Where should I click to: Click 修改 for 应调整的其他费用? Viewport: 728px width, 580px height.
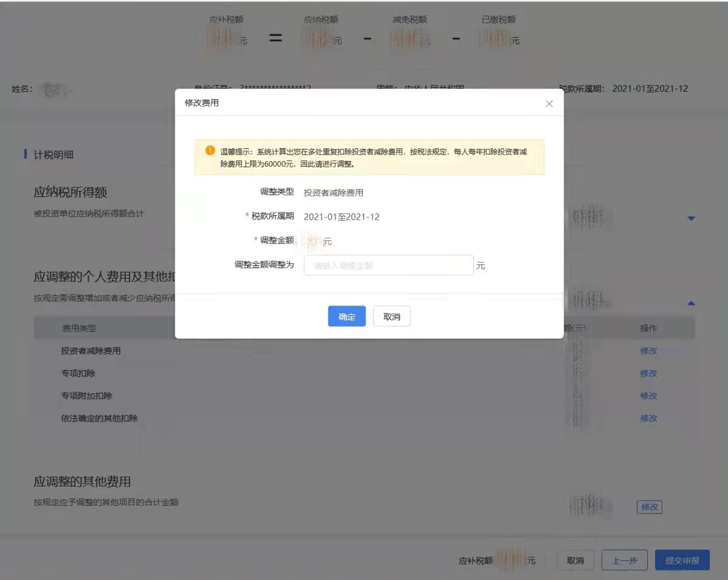pos(648,506)
